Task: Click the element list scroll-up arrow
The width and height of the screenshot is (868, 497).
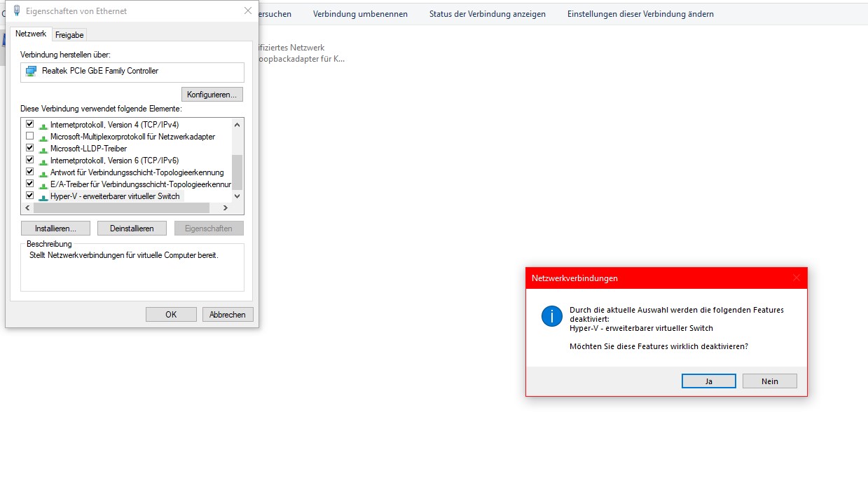Action: pyautogui.click(x=237, y=125)
